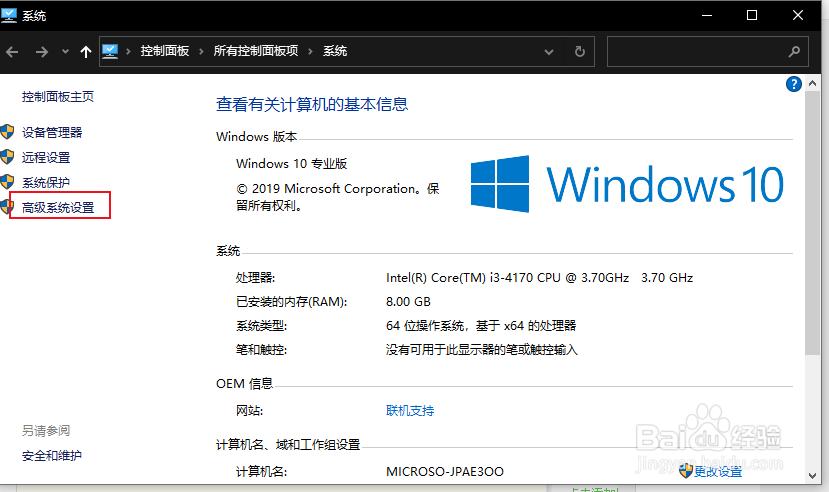829x492 pixels.
Task: Open the recent locations dropdown arrow
Action: click(x=65, y=52)
